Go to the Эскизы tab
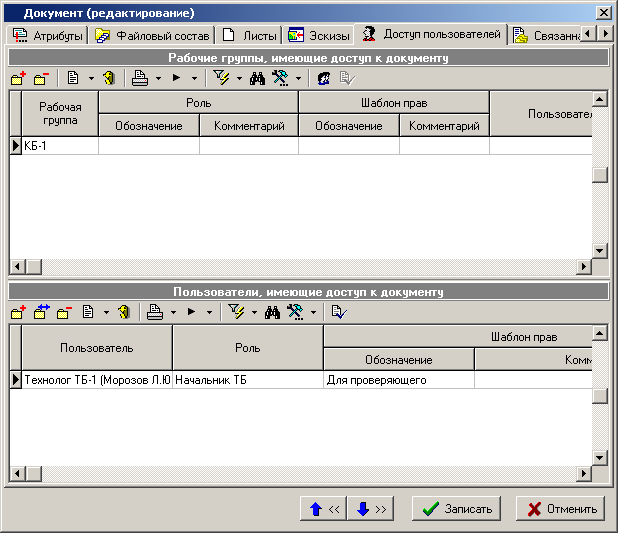This screenshot has width=618, height=533. tap(318, 36)
